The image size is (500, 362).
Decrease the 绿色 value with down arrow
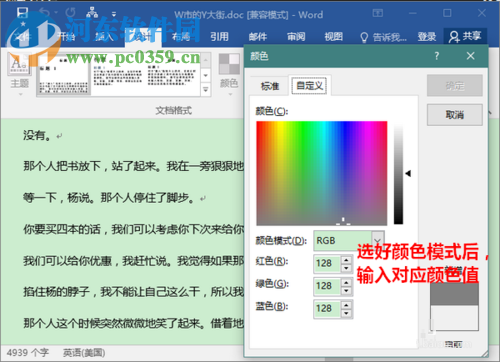point(347,291)
